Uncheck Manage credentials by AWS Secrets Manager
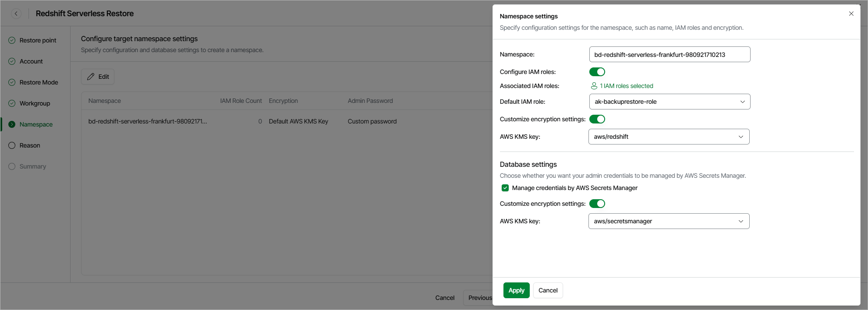 [505, 188]
